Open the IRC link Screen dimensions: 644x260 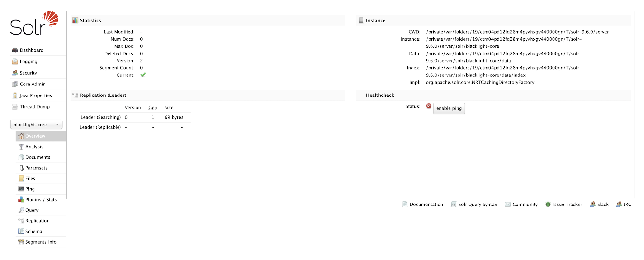click(627, 205)
